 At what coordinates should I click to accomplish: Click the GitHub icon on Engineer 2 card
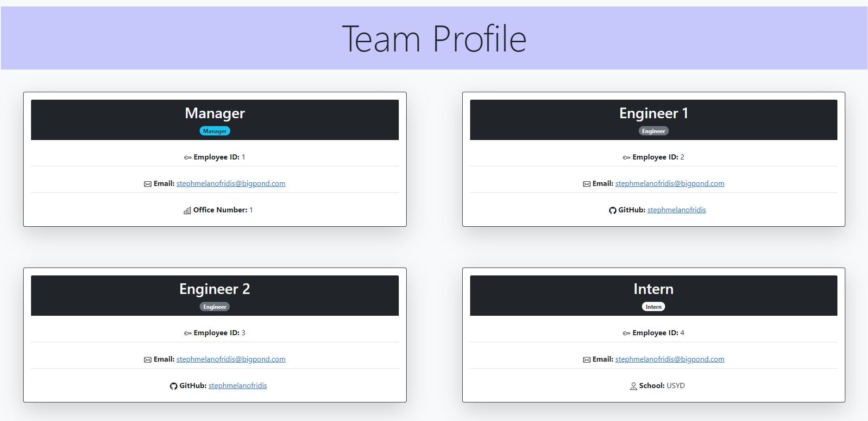[x=173, y=386]
